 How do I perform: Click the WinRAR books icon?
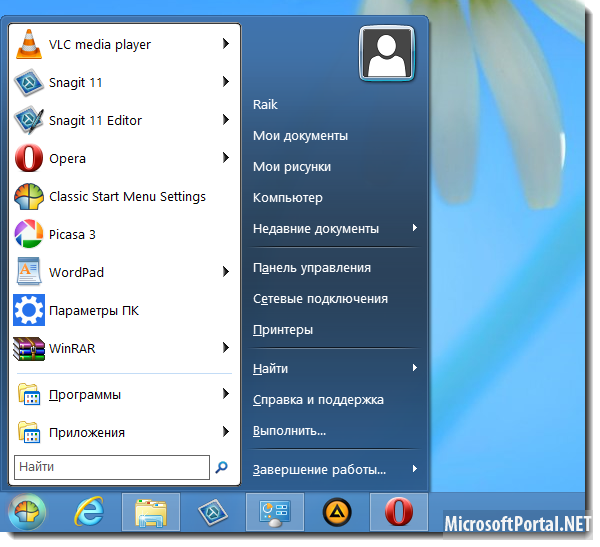29,348
